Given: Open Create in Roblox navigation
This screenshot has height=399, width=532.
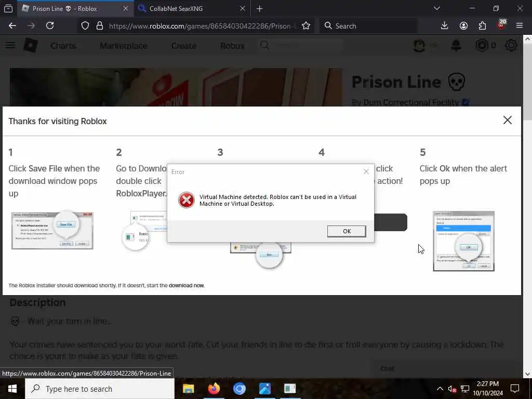Looking at the screenshot, I should pyautogui.click(x=183, y=46).
